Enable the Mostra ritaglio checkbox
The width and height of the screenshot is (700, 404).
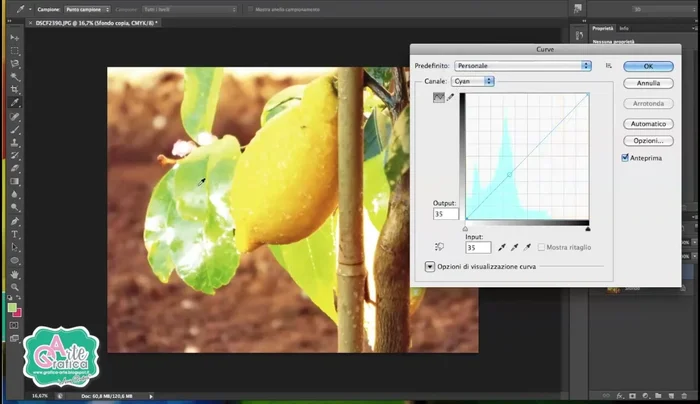click(542, 247)
